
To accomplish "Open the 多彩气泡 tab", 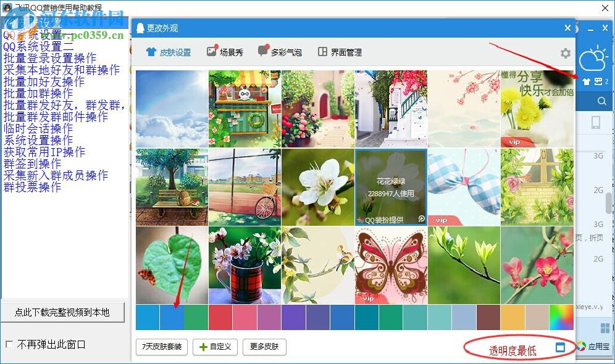I will point(280,51).
